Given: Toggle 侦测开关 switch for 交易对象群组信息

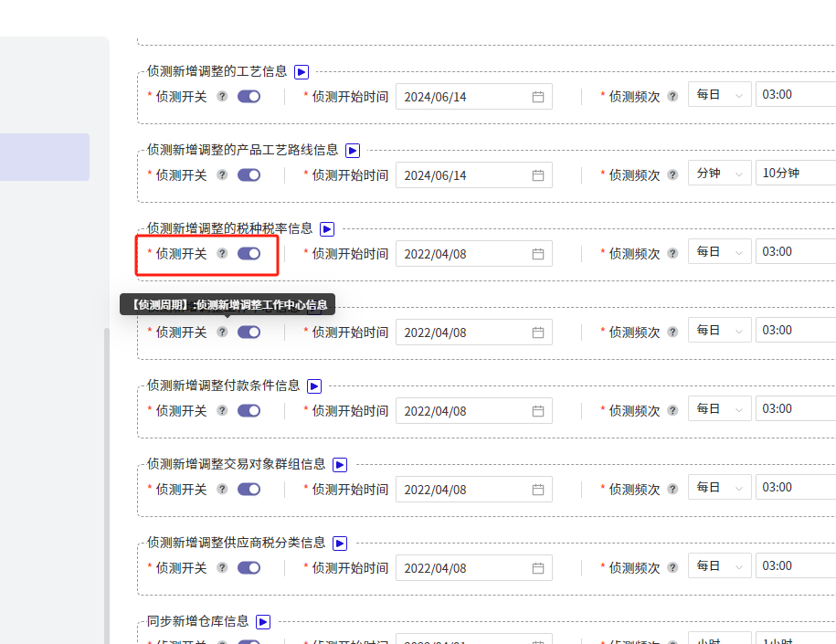Looking at the screenshot, I should (x=249, y=490).
